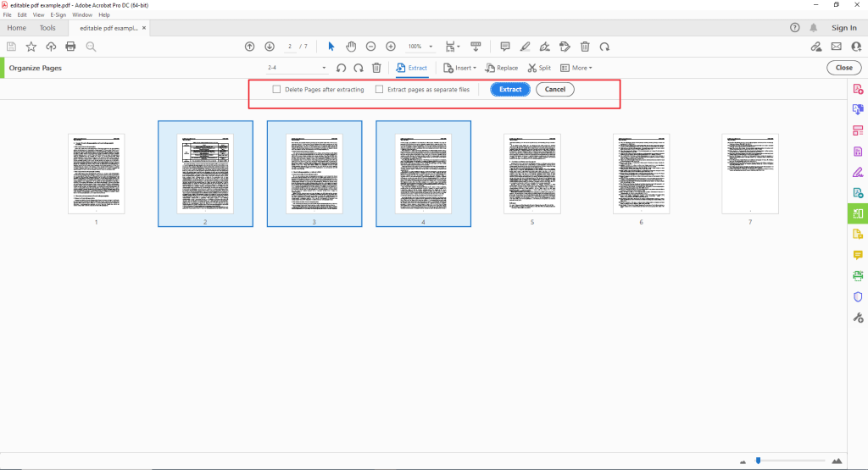
Task: Rotate selected pages clockwise
Action: tap(359, 68)
